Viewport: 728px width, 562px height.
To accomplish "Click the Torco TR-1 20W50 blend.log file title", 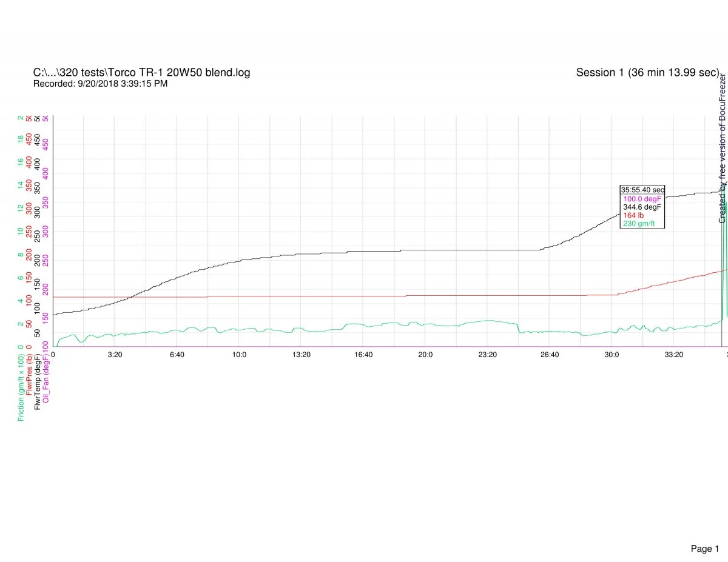I will coord(141,73).
